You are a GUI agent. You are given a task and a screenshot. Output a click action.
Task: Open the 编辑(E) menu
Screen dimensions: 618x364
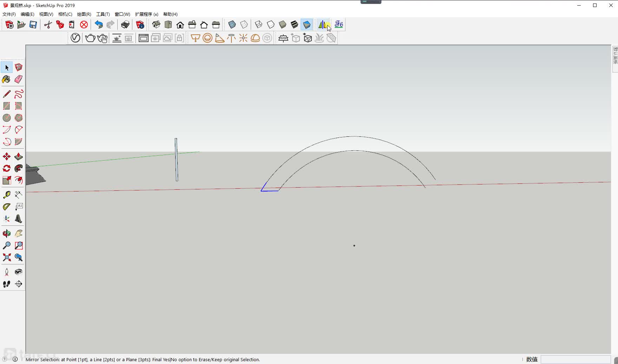27,14
